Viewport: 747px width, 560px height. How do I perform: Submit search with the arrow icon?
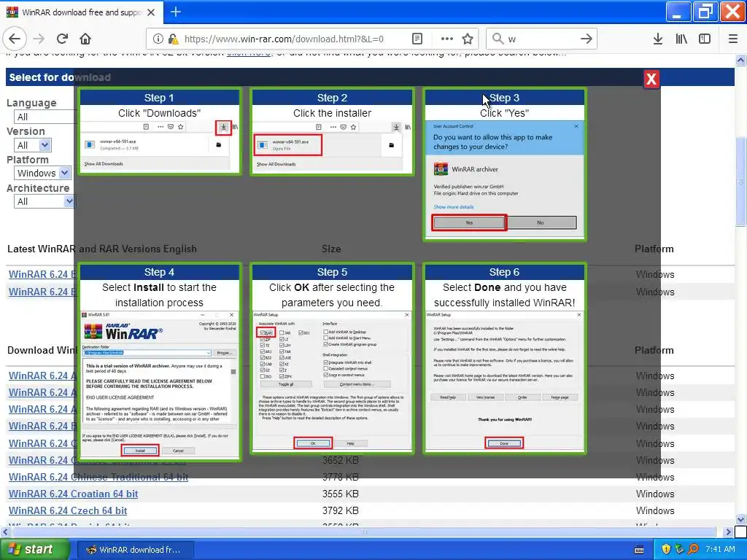coord(587,39)
